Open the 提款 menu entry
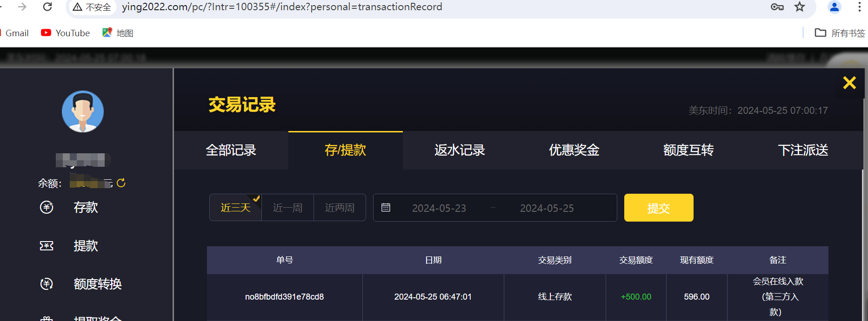This screenshot has width=868, height=321. point(86,246)
